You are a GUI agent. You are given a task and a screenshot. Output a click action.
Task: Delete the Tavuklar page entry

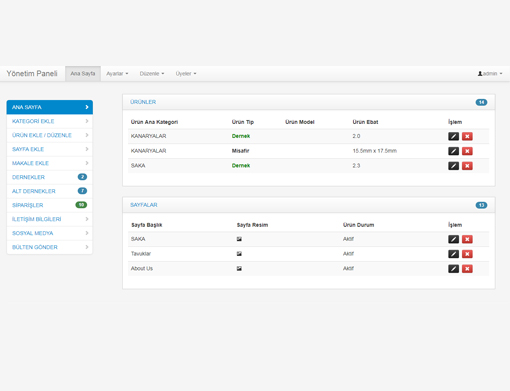(x=467, y=254)
